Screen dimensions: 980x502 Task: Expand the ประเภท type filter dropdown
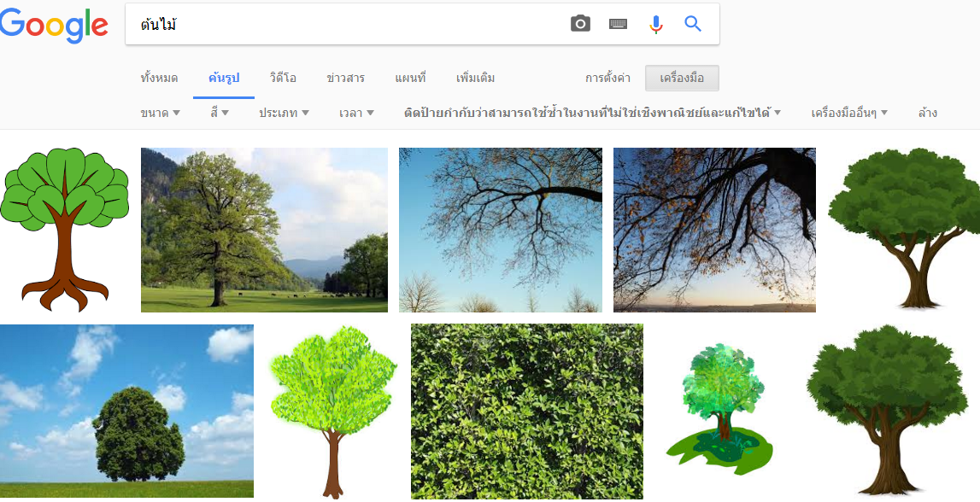(284, 113)
